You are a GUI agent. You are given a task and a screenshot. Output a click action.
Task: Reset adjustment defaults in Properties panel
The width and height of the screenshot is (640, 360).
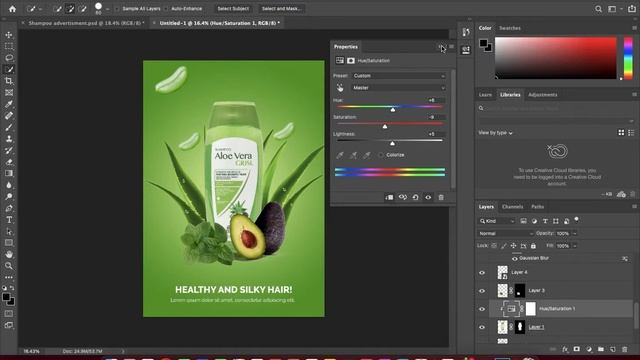click(x=416, y=198)
